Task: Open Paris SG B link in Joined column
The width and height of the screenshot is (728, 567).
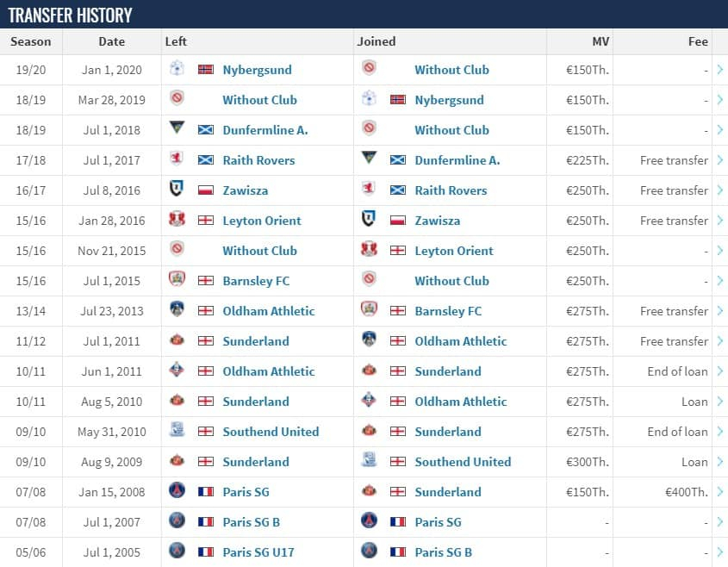Action: tap(443, 552)
